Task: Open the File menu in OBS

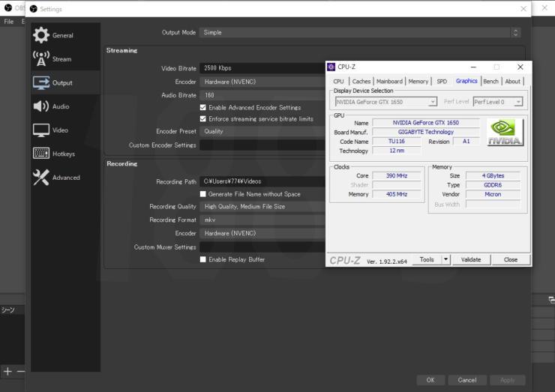Action: (8, 22)
